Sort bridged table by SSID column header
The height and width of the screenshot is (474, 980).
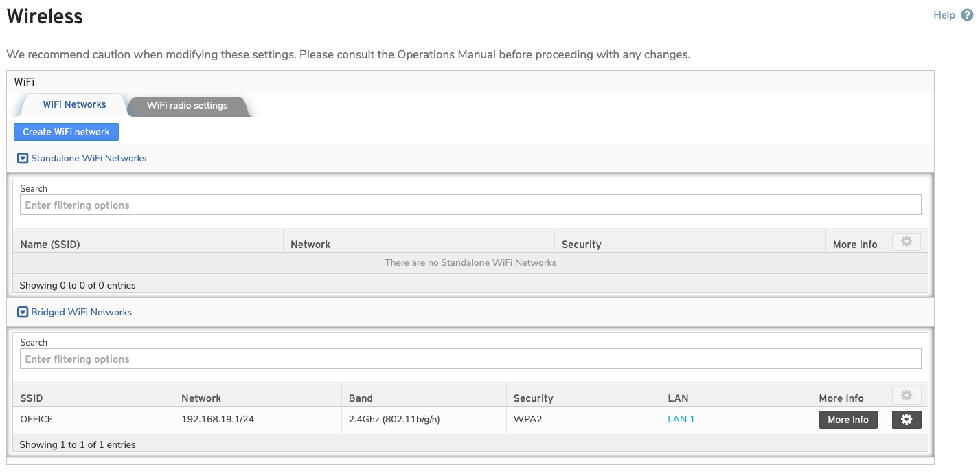point(32,398)
